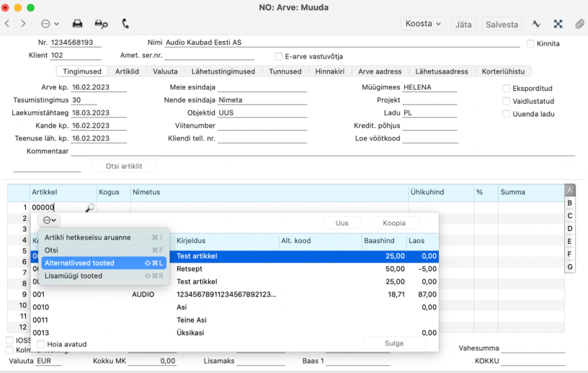The height and width of the screenshot is (373, 588).
Task: Click the phone call icon
Action: pyautogui.click(x=125, y=24)
